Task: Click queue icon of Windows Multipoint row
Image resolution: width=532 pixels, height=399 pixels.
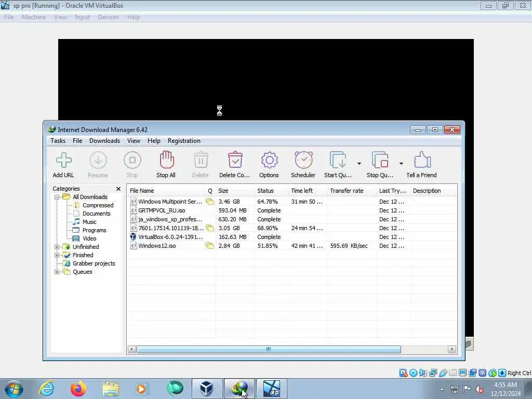Action: tap(210, 202)
